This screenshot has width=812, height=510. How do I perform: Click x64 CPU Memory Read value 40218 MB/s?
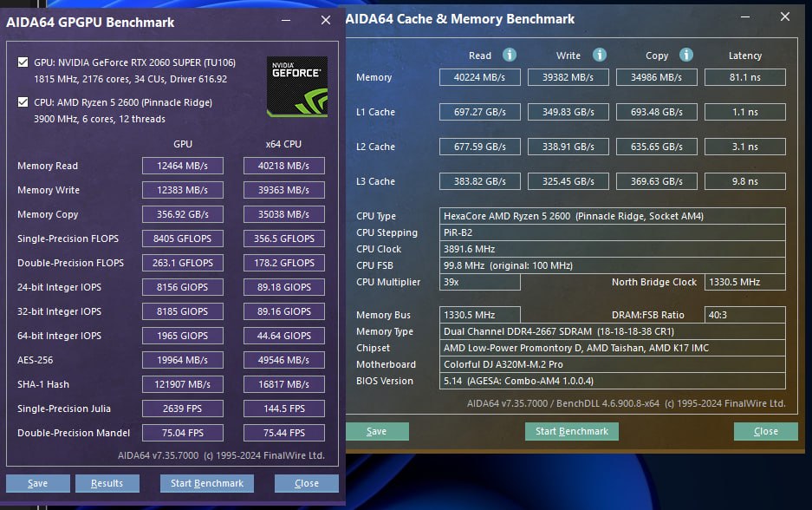(284, 166)
